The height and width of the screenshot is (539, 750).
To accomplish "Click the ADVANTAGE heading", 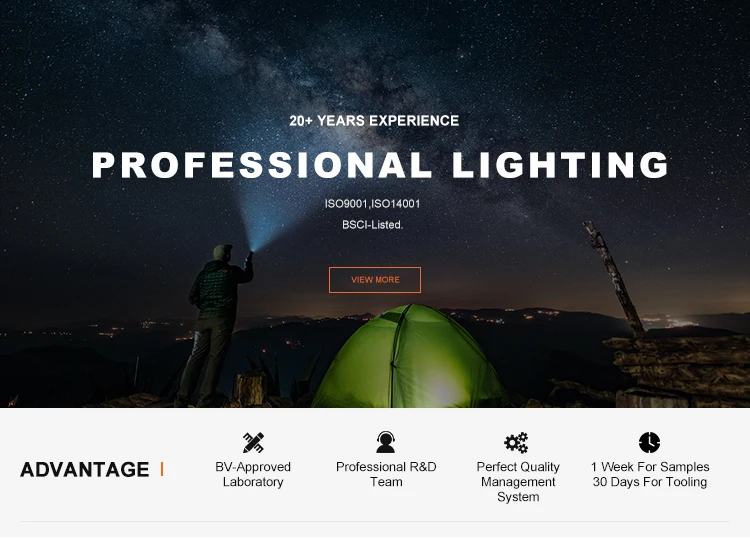I will [85, 470].
